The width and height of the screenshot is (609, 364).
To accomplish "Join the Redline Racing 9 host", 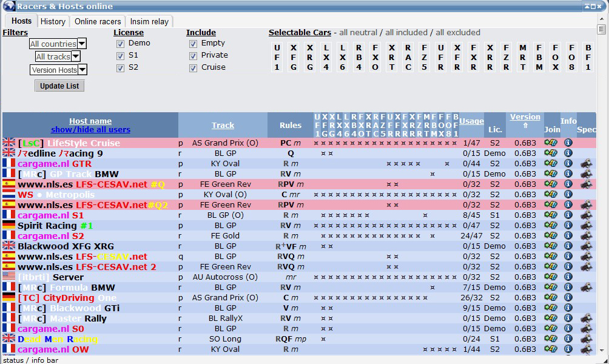I will 551,153.
